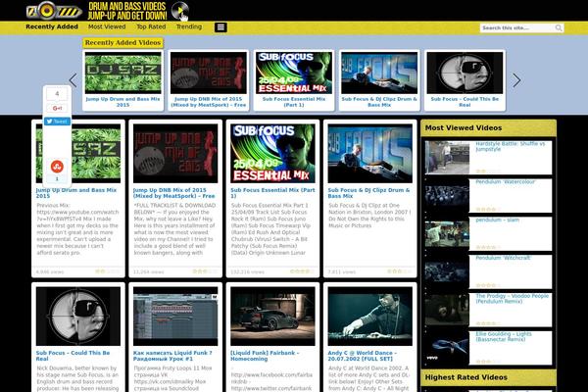Click grid title Sub Focus – Could This Be Real

coord(73,356)
